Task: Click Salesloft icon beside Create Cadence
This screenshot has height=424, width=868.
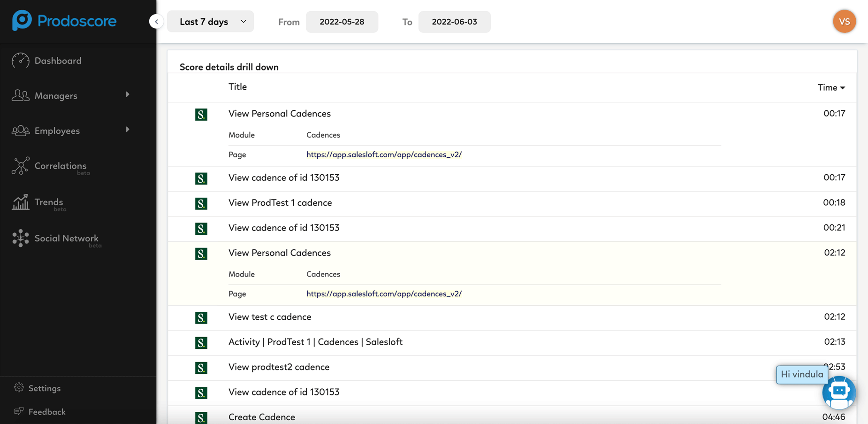Action: coord(201,417)
